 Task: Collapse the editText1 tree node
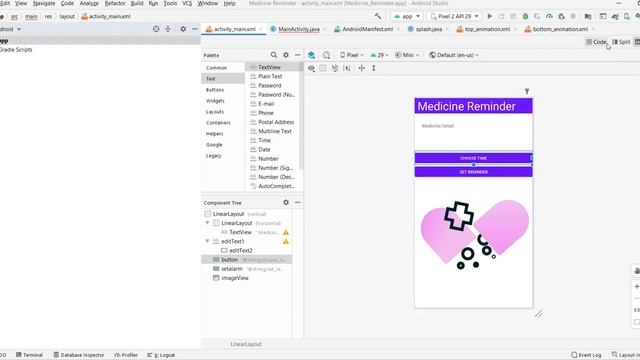pyautogui.click(x=207, y=241)
